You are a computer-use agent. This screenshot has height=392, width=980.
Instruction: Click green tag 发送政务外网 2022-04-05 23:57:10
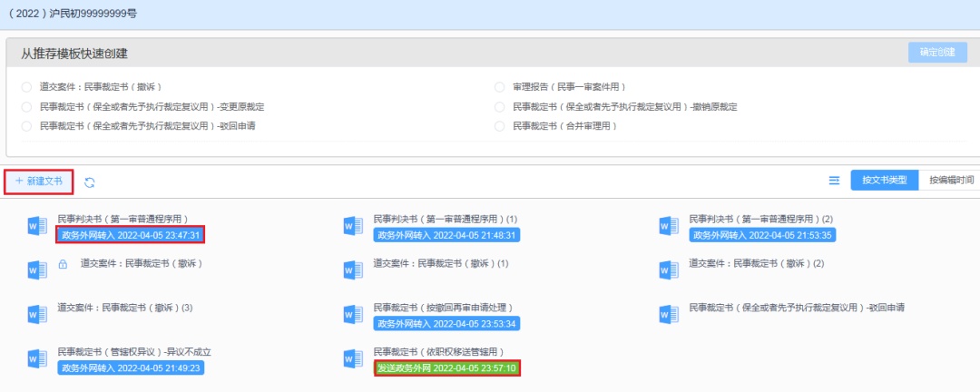[x=446, y=368]
